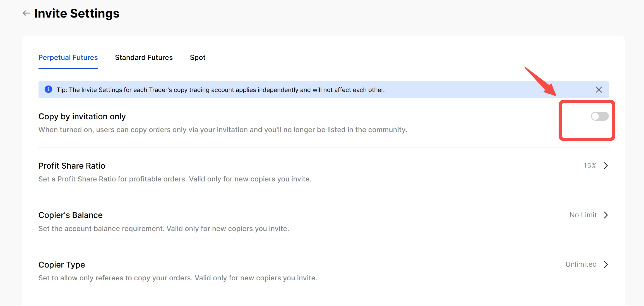The height and width of the screenshot is (306, 644).
Task: Dismiss the tip banner with X icon
Action: coord(599,89)
